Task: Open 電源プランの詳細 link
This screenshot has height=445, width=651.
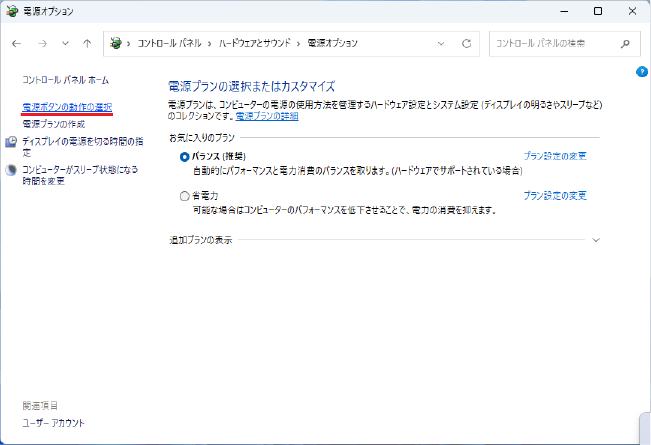Action: pyautogui.click(x=267, y=116)
